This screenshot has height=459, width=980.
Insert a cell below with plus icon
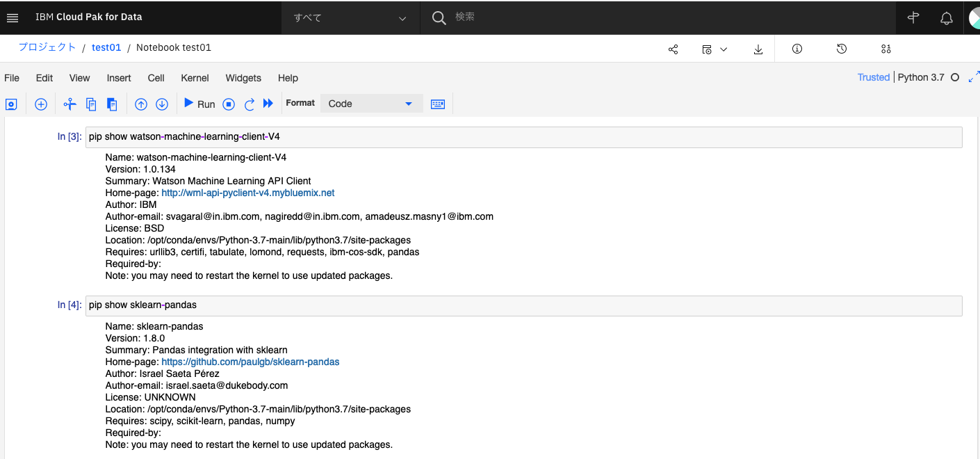(41, 104)
